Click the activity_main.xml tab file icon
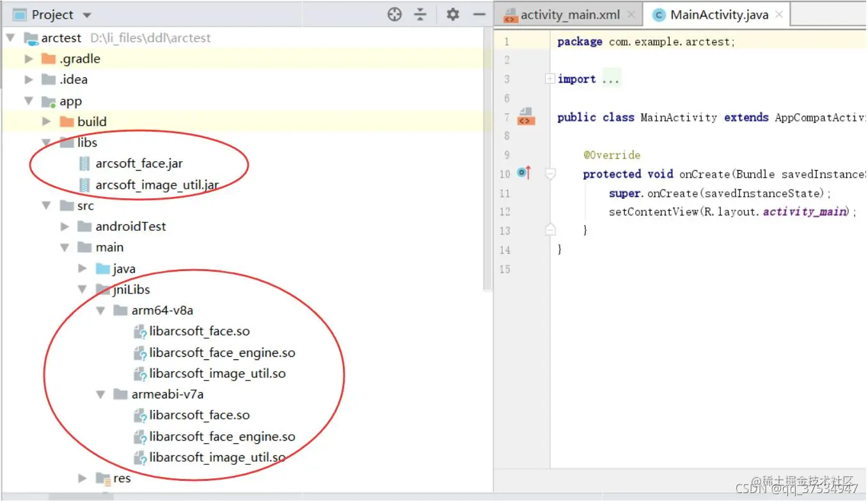Screen dimensions: 868x502 coord(510,15)
